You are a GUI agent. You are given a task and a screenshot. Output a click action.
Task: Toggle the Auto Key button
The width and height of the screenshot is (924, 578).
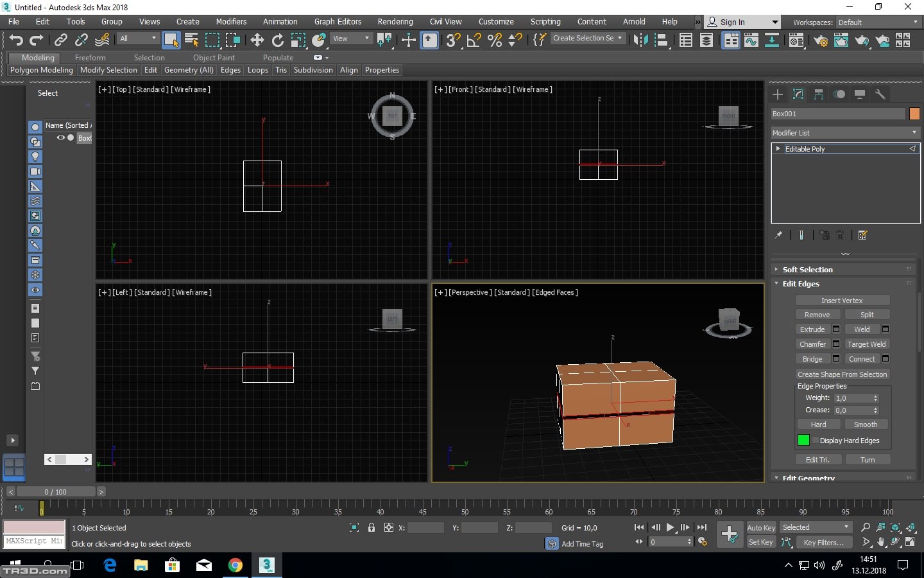tap(761, 527)
